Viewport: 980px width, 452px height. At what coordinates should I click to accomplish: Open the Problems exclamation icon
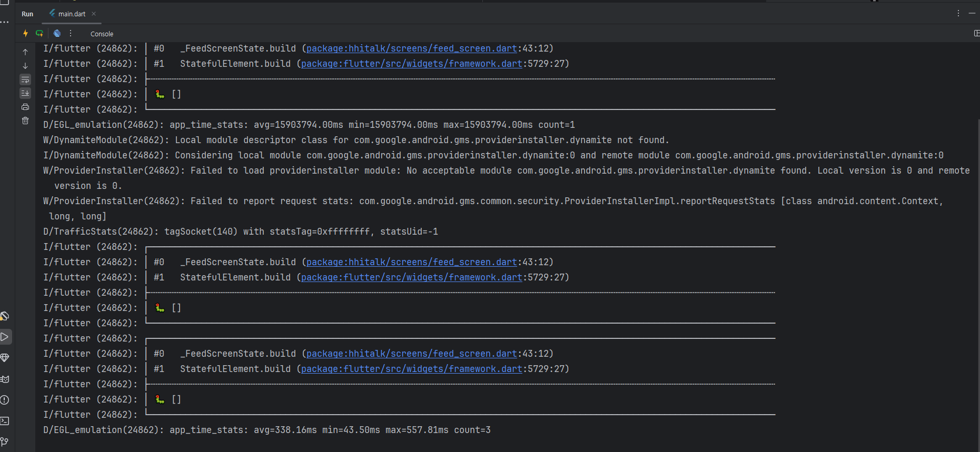click(5, 400)
